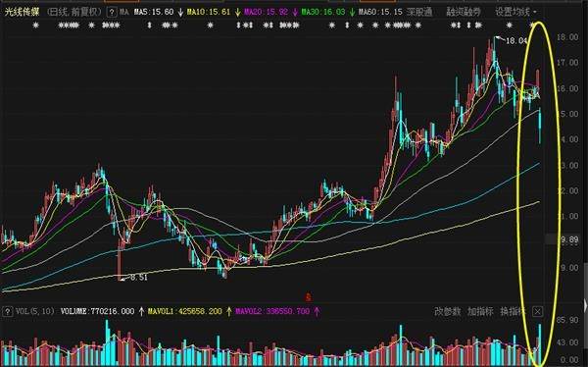Click the 17.00 price axis label
This screenshot has height=367, width=588.
coord(567,63)
